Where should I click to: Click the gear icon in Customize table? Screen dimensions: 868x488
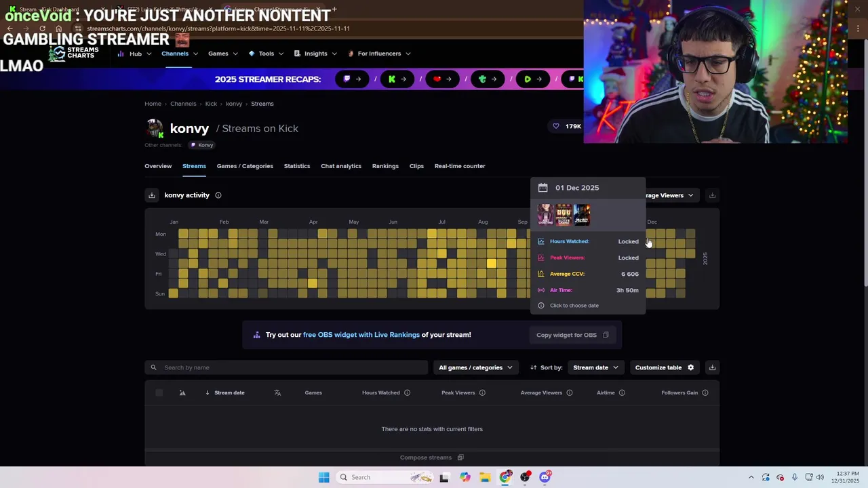[691, 367]
